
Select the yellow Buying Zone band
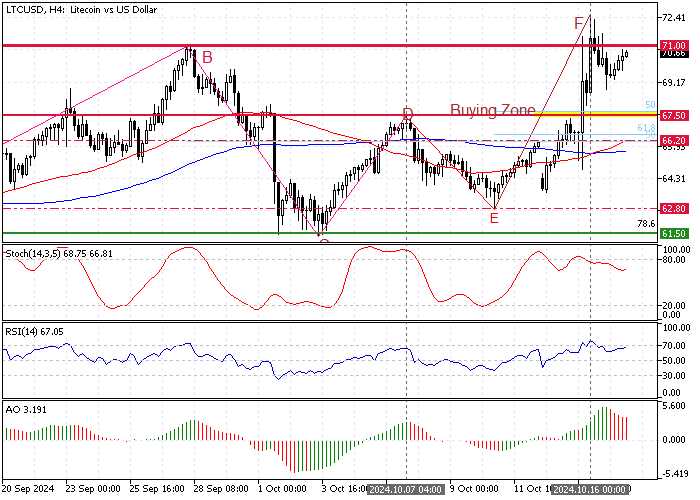click(596, 113)
